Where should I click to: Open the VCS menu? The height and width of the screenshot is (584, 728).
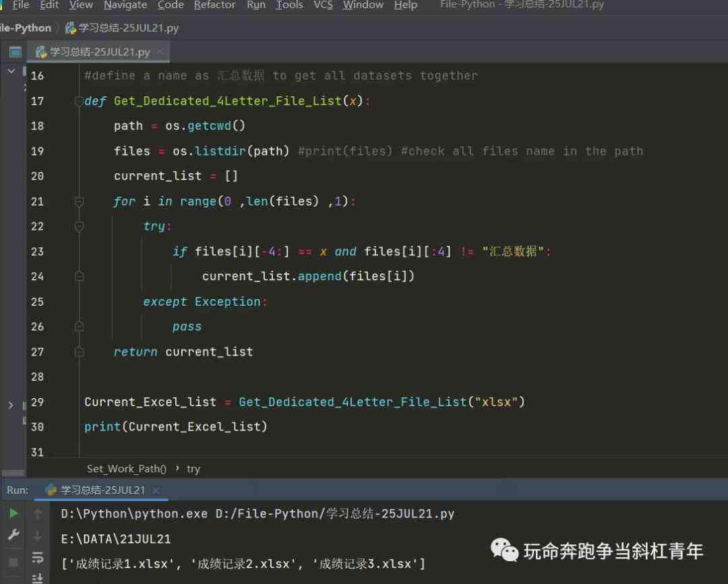pos(323,5)
